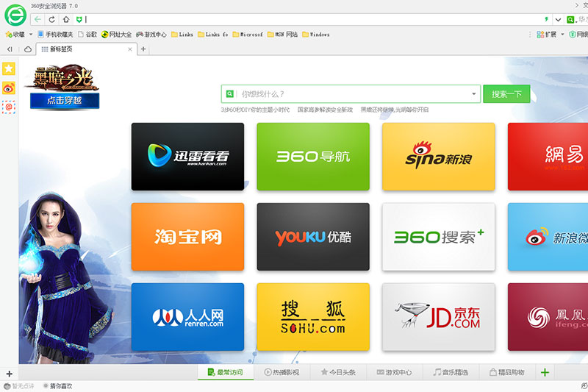Go to the home page icon
Viewport: 588px width, 392px height.
[66, 19]
